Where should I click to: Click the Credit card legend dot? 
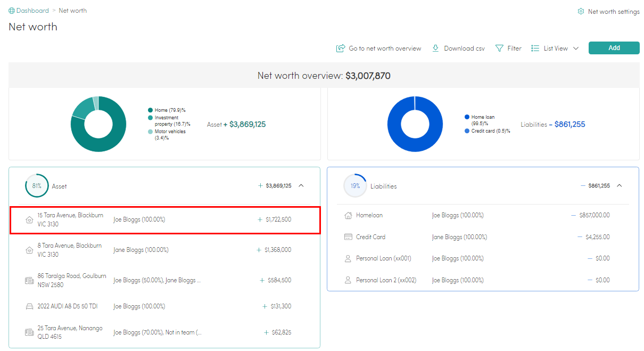[467, 131]
